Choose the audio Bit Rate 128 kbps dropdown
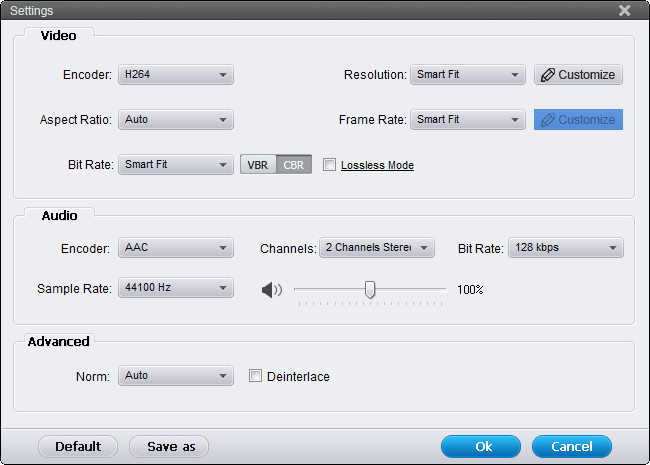Viewport: 650px width, 465px height. click(566, 247)
